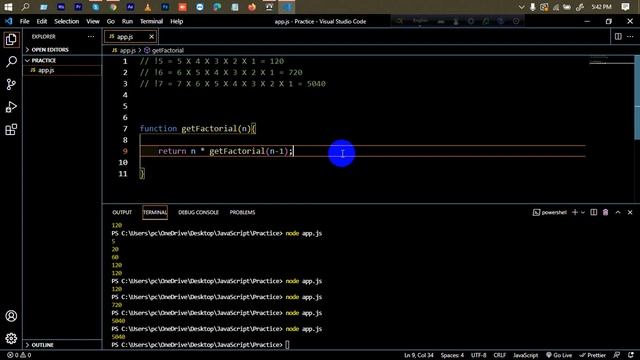Open the Source Control view
Viewport: 640px width, 360px height.
tap(11, 84)
